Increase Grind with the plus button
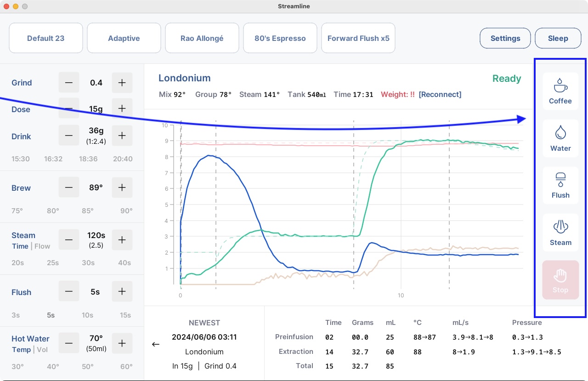Screen dimensions: 588x381 point(122,83)
